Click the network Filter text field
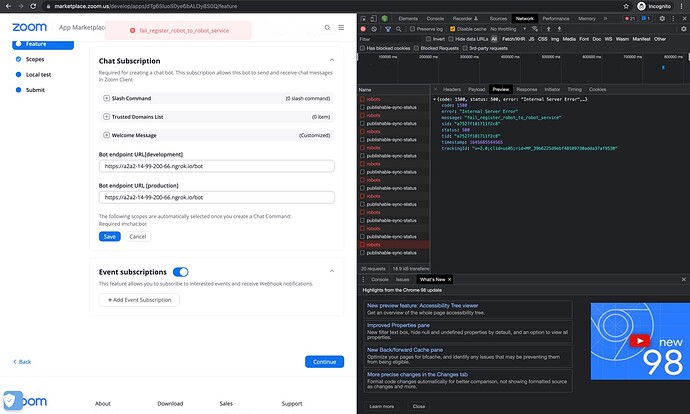Screen dimensions: 690x414 390,39
